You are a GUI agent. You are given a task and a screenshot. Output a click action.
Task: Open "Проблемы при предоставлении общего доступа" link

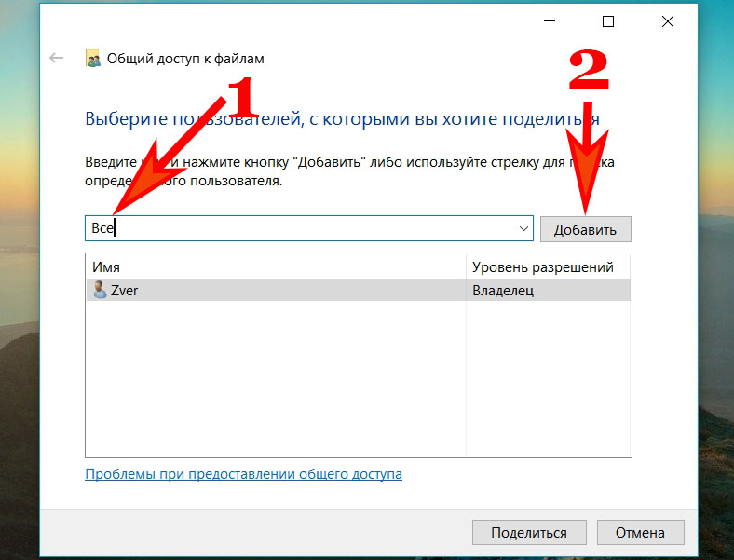point(243,474)
